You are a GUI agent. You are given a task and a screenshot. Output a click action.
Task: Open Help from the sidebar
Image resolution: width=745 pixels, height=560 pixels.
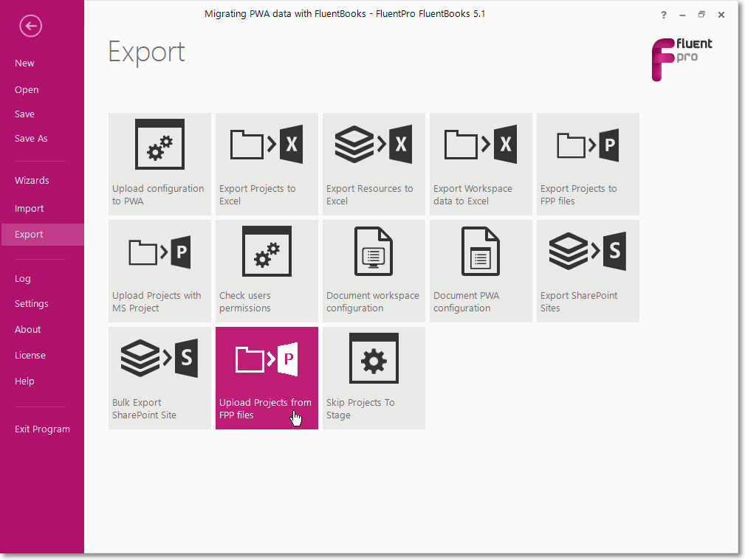(x=24, y=381)
